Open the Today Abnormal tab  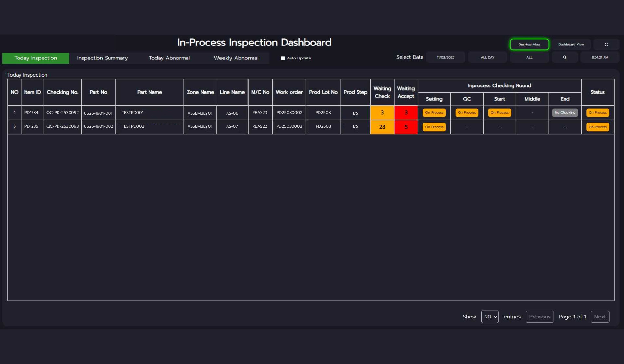(169, 58)
